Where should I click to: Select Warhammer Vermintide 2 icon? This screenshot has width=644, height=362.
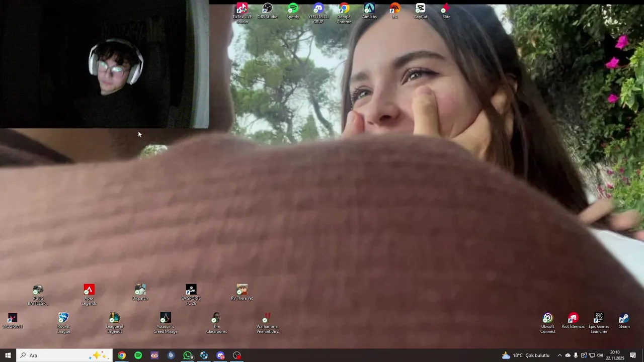[268, 323]
